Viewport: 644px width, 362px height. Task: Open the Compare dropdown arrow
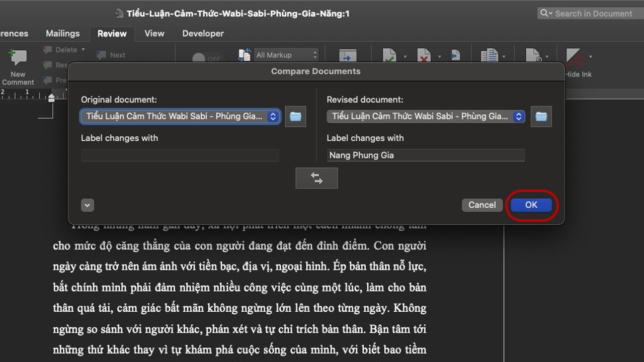pyautogui.click(x=505, y=56)
